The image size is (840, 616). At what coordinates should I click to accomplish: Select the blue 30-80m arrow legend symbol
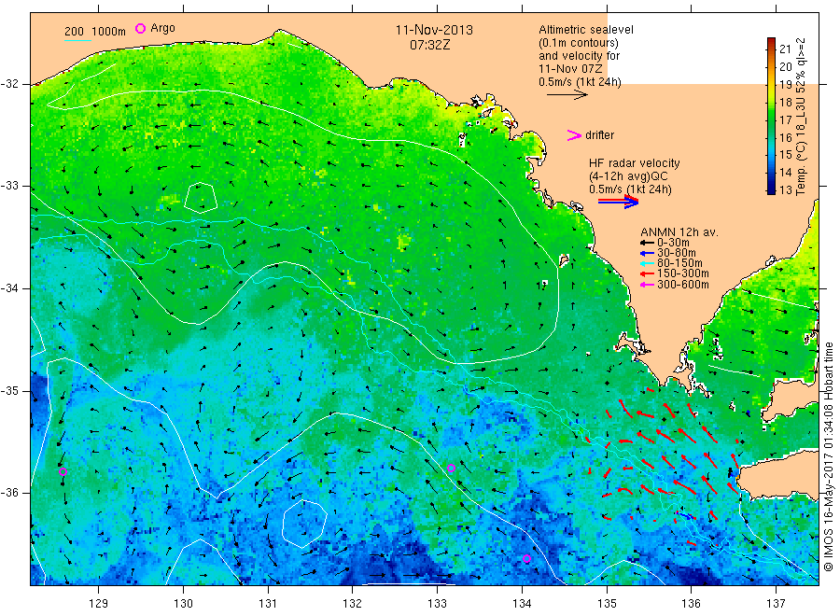(647, 253)
